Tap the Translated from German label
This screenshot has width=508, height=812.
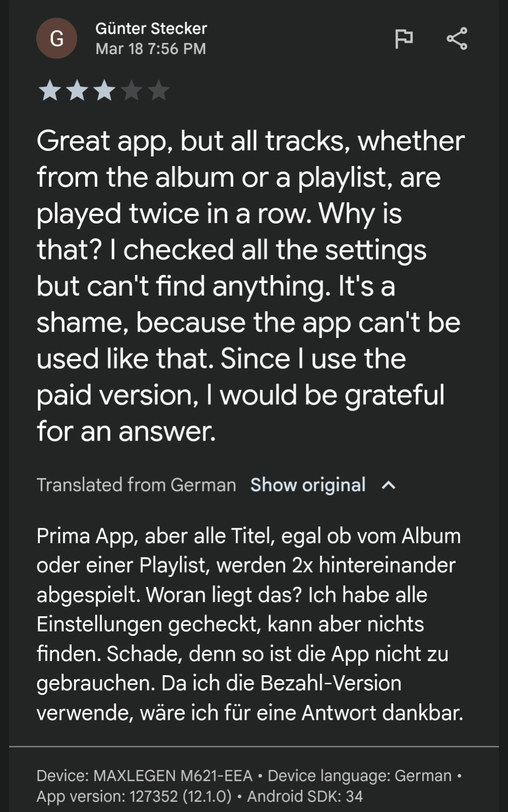pyautogui.click(x=136, y=485)
